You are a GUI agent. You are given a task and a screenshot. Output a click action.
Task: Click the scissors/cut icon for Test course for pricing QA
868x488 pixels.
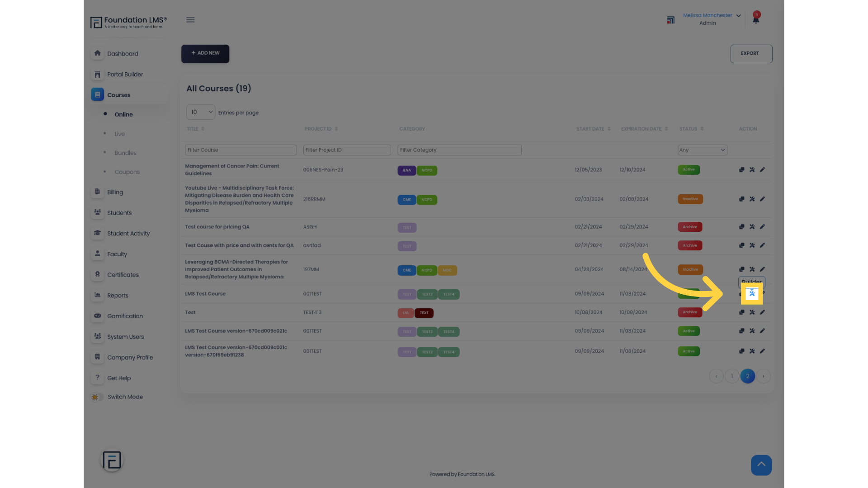[x=752, y=226]
